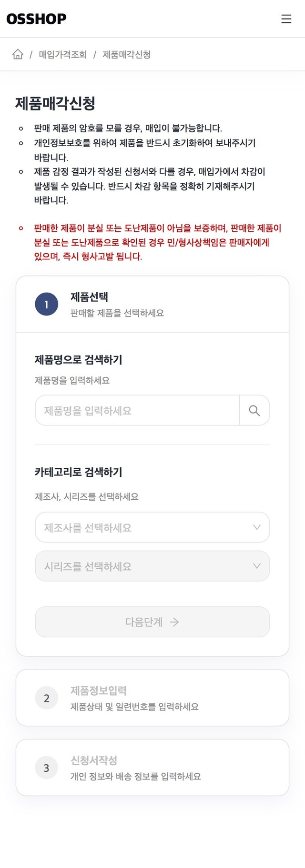The height and width of the screenshot is (868, 305).
Task: Click the arrow on 다음단계 button
Action: point(174,622)
